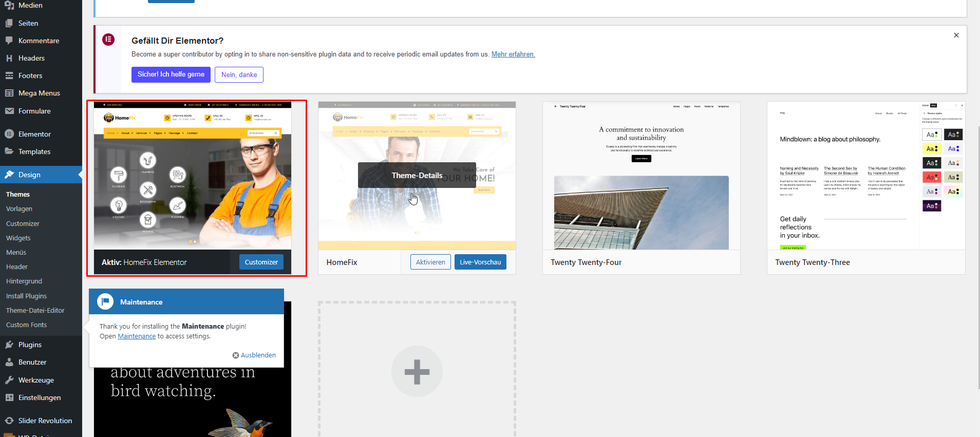Click Ausblenden to hide Maintenance notice
The width and height of the screenshot is (980, 437).
(x=254, y=355)
